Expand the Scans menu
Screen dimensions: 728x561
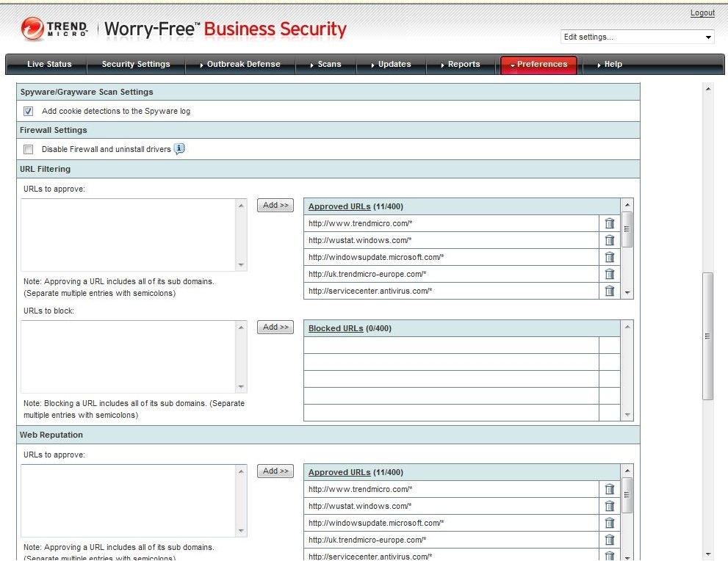326,64
